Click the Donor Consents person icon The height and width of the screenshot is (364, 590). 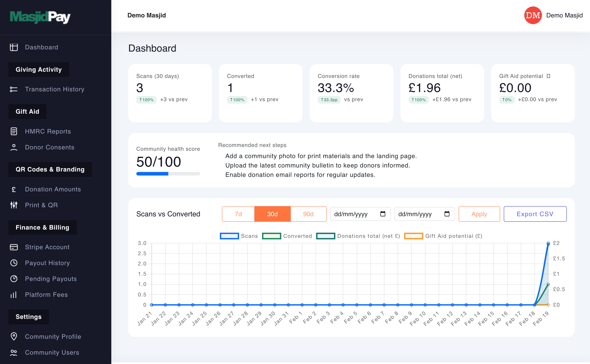point(14,147)
